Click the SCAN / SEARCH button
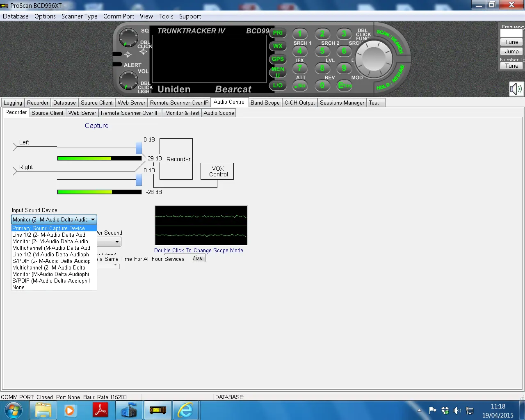Screen dimensions: 525x420 [390, 41]
